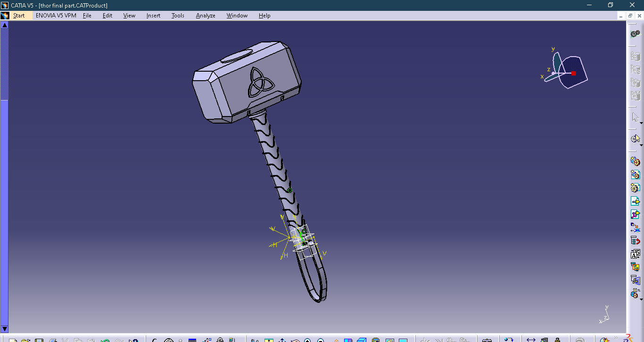Click the Replace Component icon
The height and width of the screenshot is (342, 644).
point(635,228)
